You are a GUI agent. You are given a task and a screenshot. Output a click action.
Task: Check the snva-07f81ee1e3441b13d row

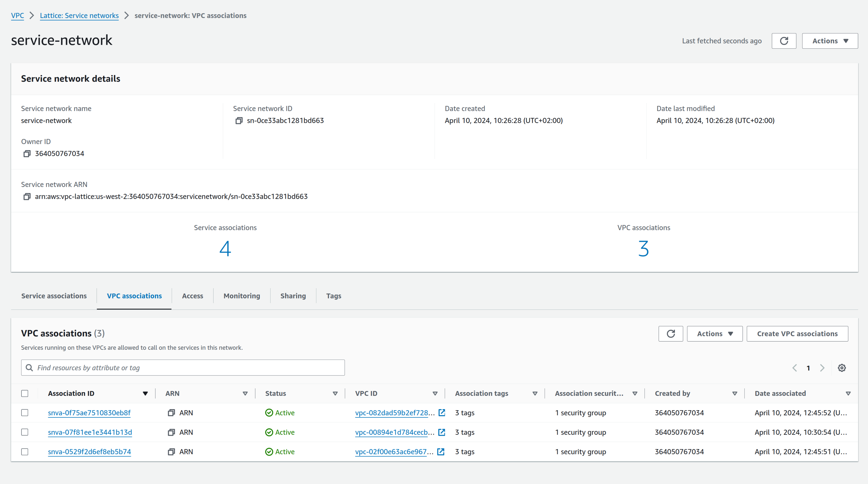(25, 432)
